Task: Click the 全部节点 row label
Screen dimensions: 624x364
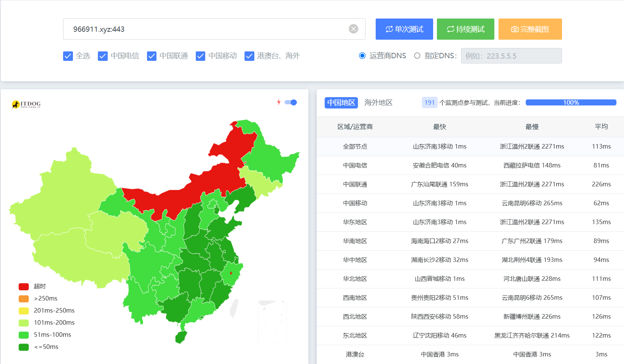Action: [355, 146]
